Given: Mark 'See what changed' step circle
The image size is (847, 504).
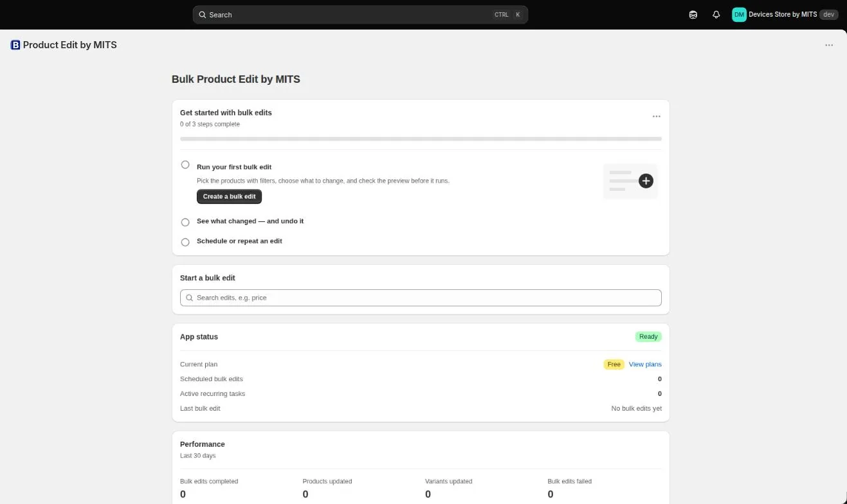Looking at the screenshot, I should (x=185, y=222).
